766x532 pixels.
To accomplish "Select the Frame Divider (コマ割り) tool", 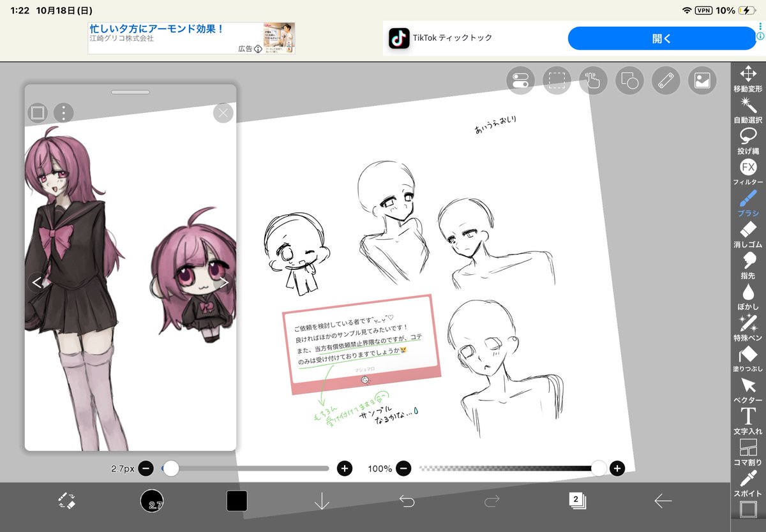I will (x=747, y=452).
